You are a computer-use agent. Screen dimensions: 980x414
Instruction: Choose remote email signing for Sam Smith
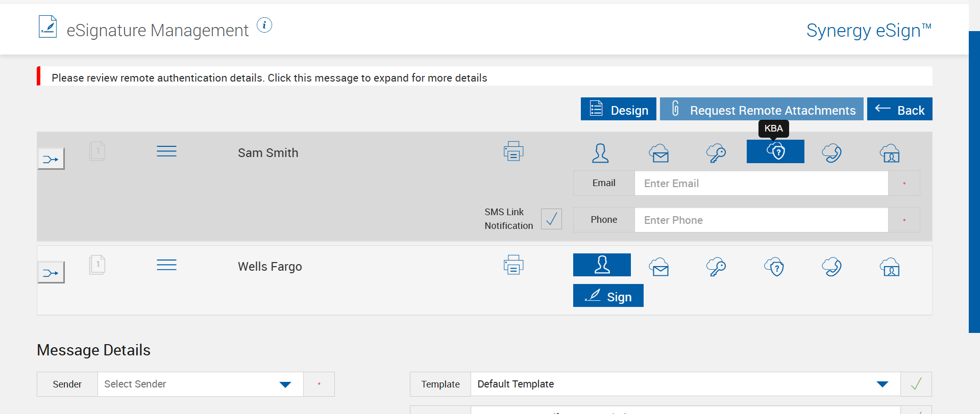(659, 153)
